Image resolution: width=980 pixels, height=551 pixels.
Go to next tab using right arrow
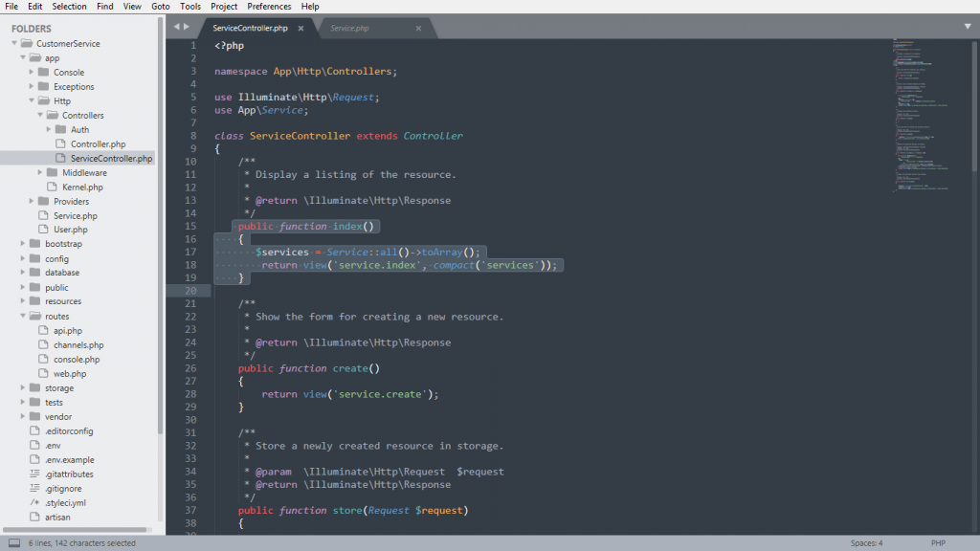coord(186,27)
